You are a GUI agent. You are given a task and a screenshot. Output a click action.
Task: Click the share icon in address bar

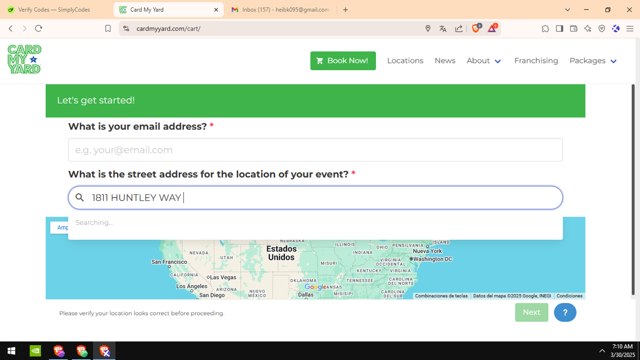pyautogui.click(x=459, y=29)
